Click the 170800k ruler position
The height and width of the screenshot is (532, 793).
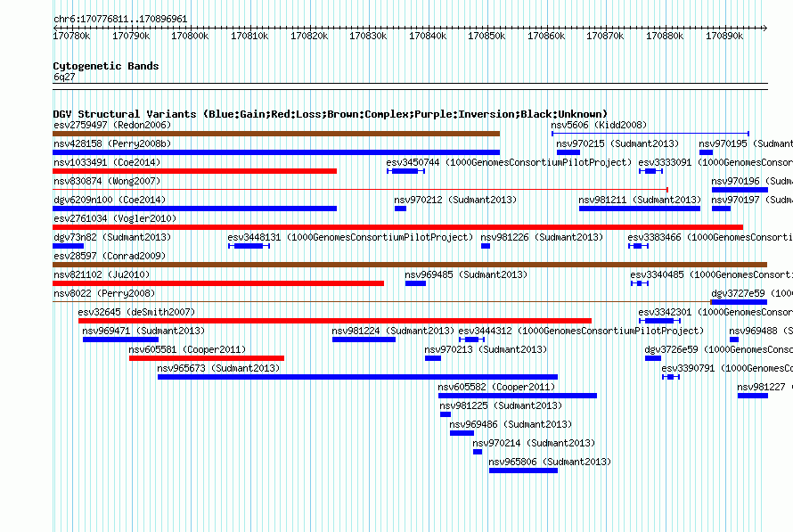pos(190,36)
